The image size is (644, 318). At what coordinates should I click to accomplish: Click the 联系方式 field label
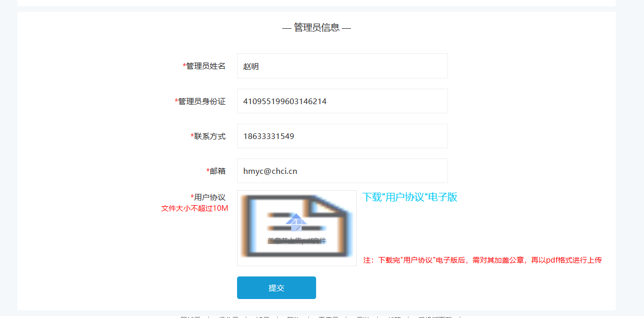209,136
